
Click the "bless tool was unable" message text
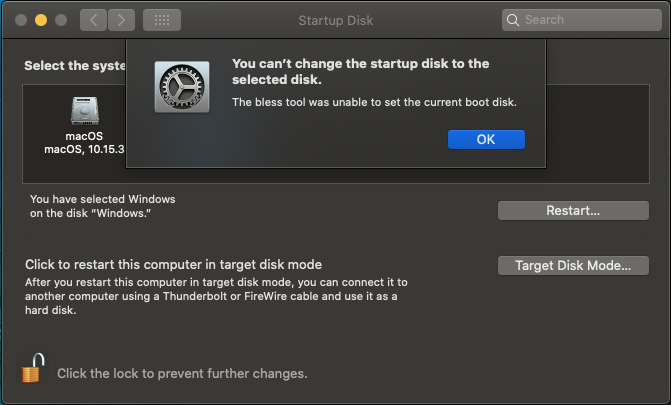click(x=373, y=102)
